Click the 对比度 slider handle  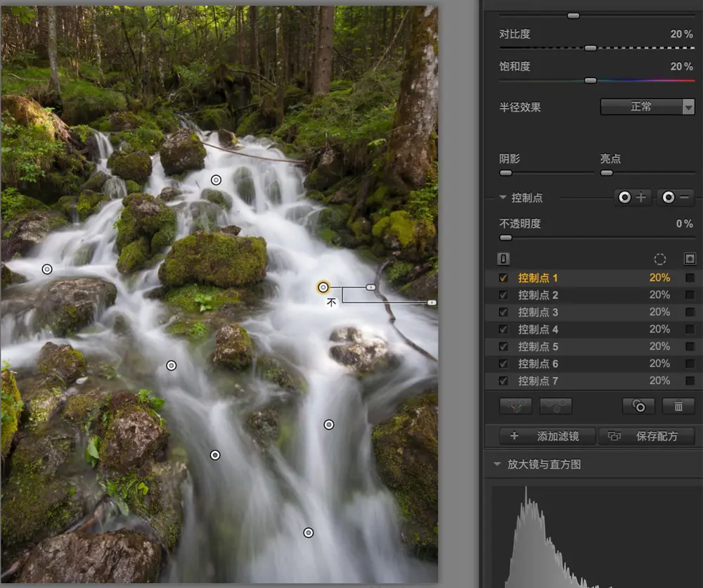(591, 48)
